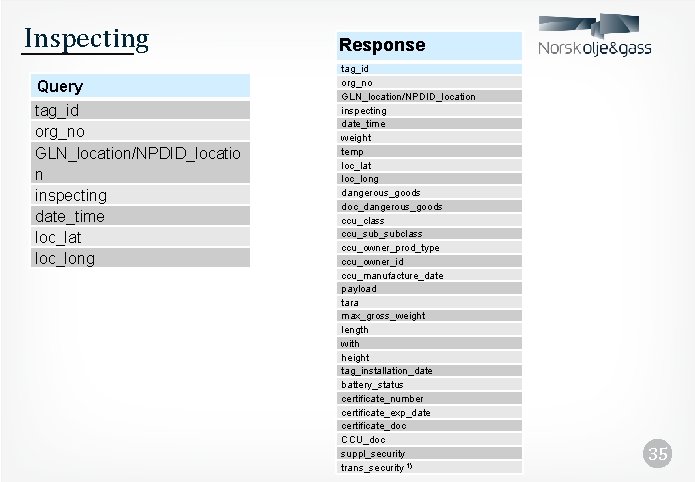Click the 'dangerous_goods' row

point(429,192)
